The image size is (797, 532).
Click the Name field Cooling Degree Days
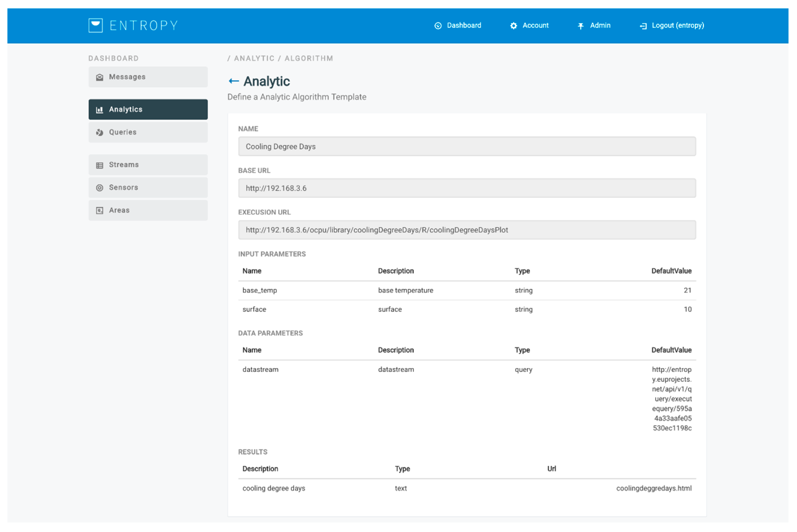tap(467, 146)
